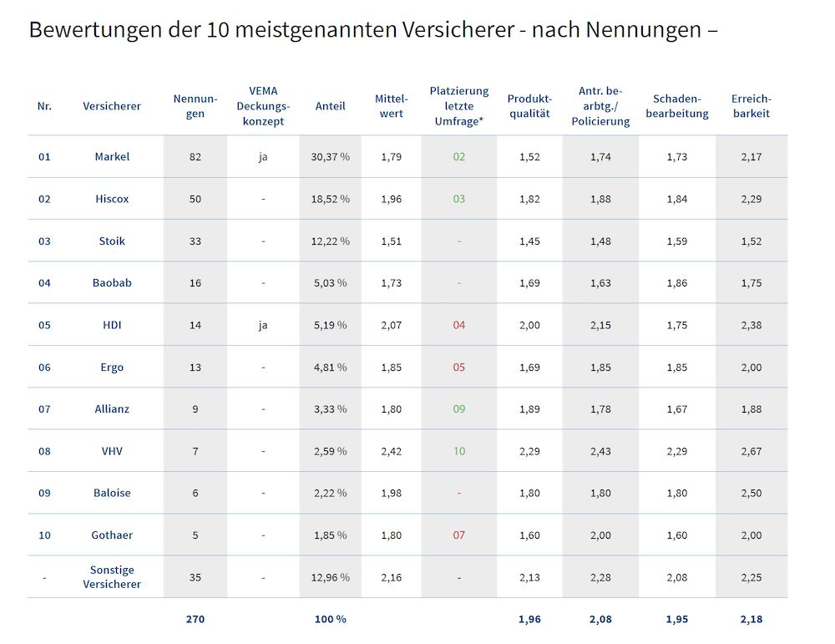This screenshot has width=835, height=644.
Task: Click the Sonstige Versicherer row label
Action: (112, 577)
